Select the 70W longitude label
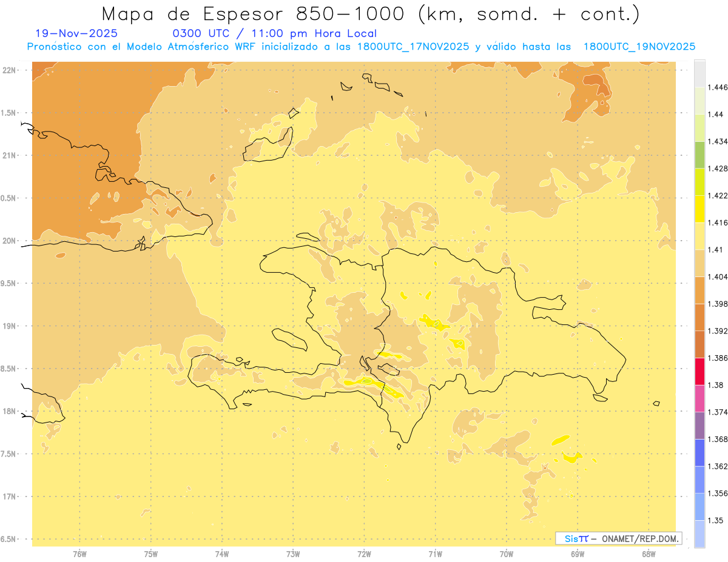The width and height of the screenshot is (728, 562). tap(507, 554)
